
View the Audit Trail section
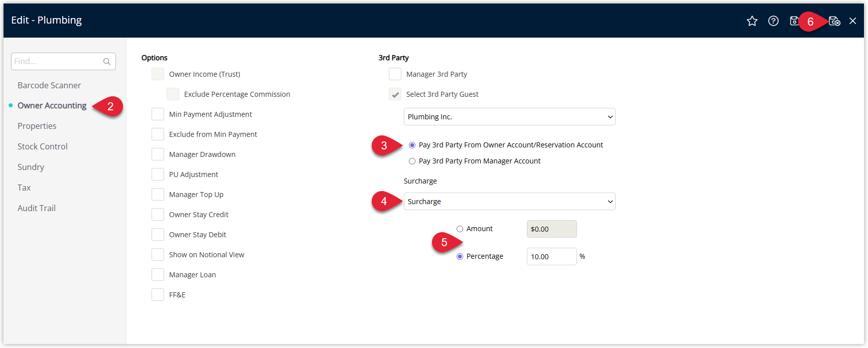tap(37, 208)
